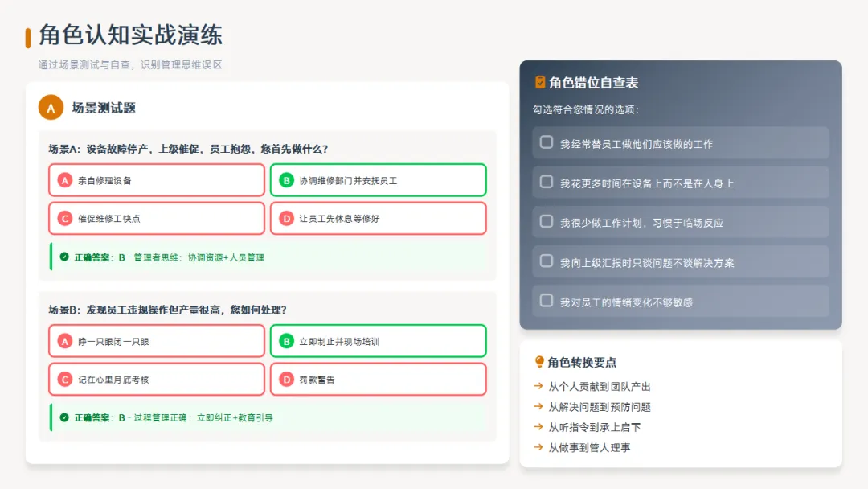The image size is (868, 489).
Task: Check the 我经常替员工做他们应该做的工作 checkbox
Action: [547, 142]
